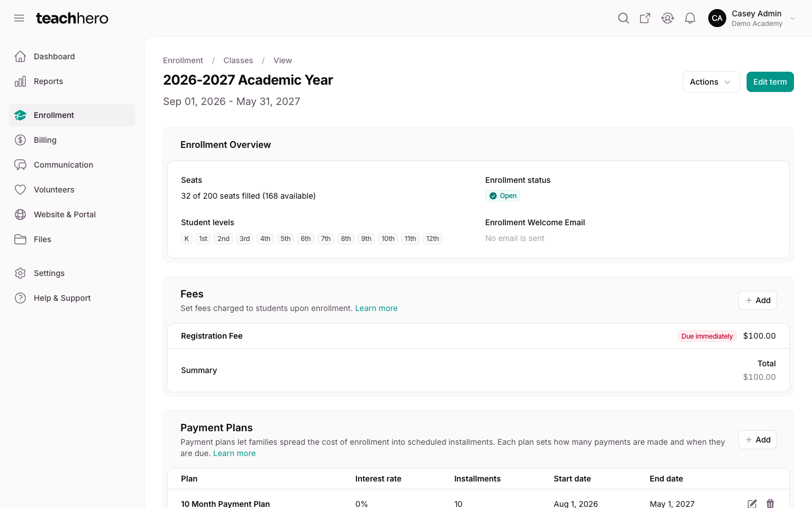Delete the 10 Month Payment Plan
812x508 pixels.
(770, 503)
